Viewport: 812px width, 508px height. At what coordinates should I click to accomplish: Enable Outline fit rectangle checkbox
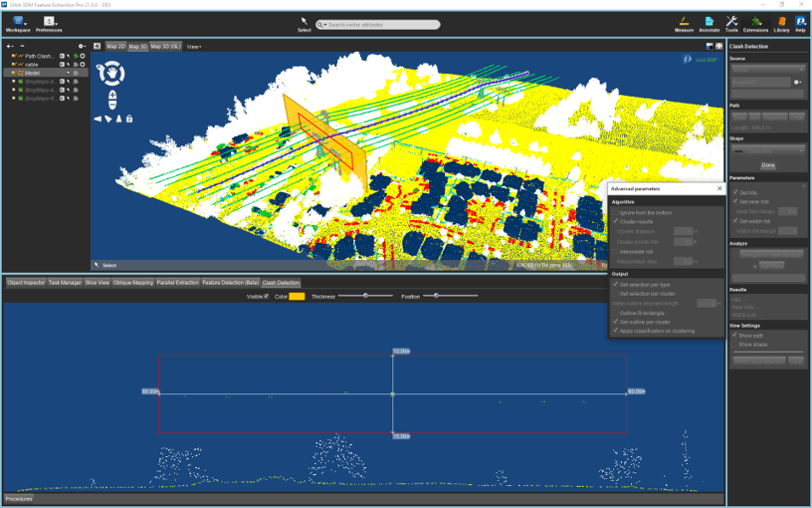[616, 313]
